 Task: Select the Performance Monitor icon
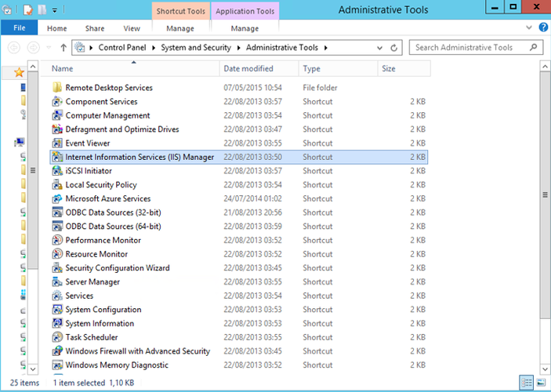point(57,240)
